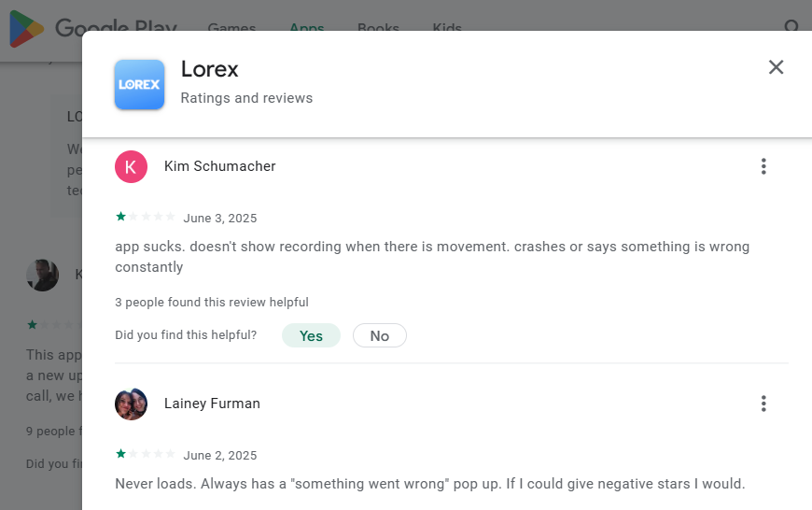Click the reviewer name Kim Schumacher
This screenshot has height=510, width=812.
click(x=219, y=166)
